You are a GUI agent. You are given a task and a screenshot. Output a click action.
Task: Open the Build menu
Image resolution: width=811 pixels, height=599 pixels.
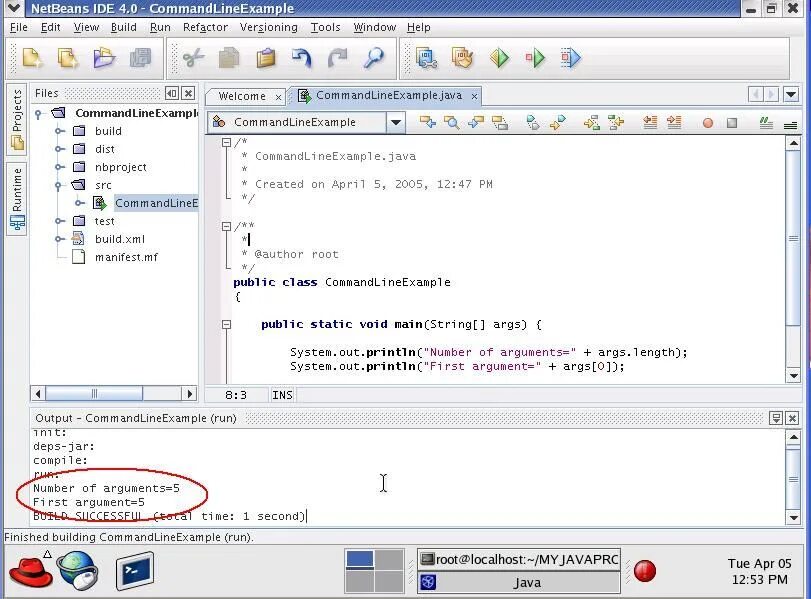[x=124, y=27]
